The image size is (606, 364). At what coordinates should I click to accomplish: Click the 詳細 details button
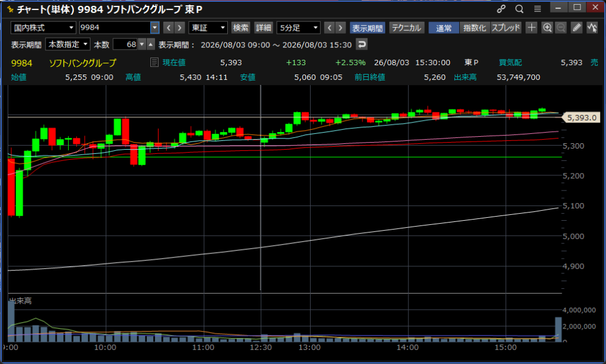(x=263, y=28)
